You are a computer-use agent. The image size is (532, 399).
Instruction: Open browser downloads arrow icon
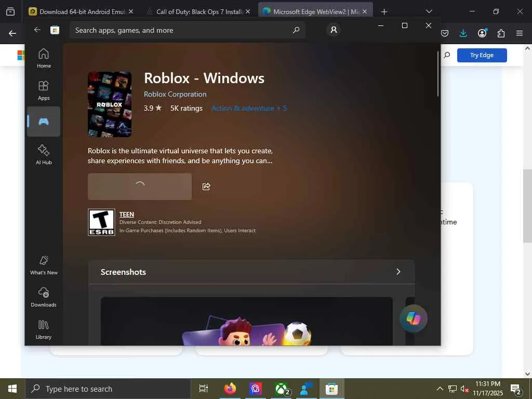463,33
